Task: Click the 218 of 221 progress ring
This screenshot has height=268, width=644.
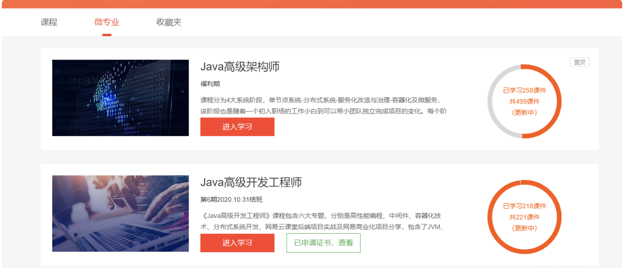Action: click(525, 217)
